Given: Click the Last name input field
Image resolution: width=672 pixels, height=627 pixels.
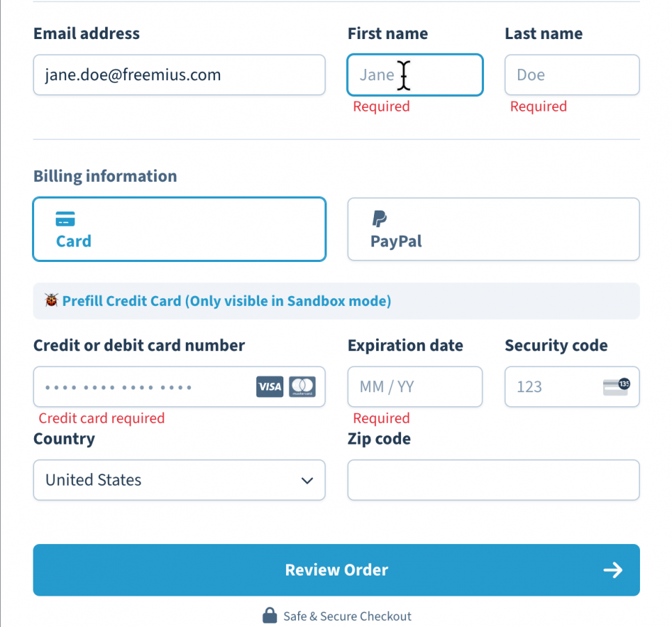Looking at the screenshot, I should 572,75.
